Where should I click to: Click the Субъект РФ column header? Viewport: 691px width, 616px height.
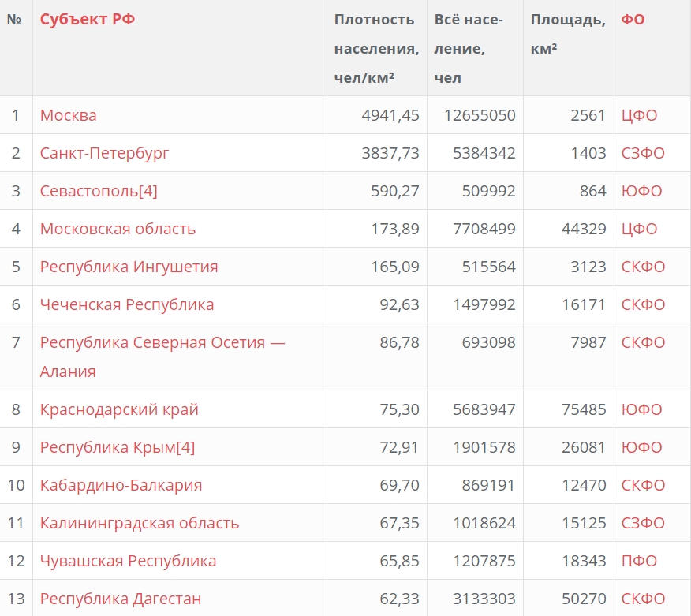[88, 20]
